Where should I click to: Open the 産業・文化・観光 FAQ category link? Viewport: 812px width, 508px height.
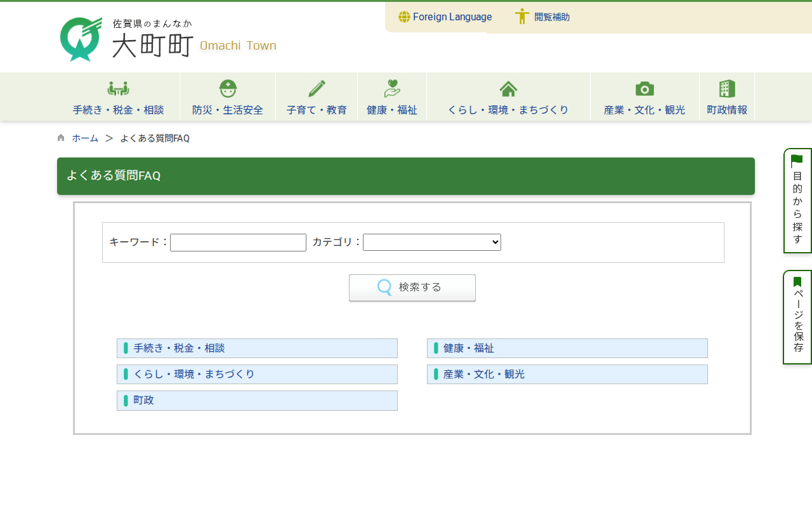[x=483, y=375]
